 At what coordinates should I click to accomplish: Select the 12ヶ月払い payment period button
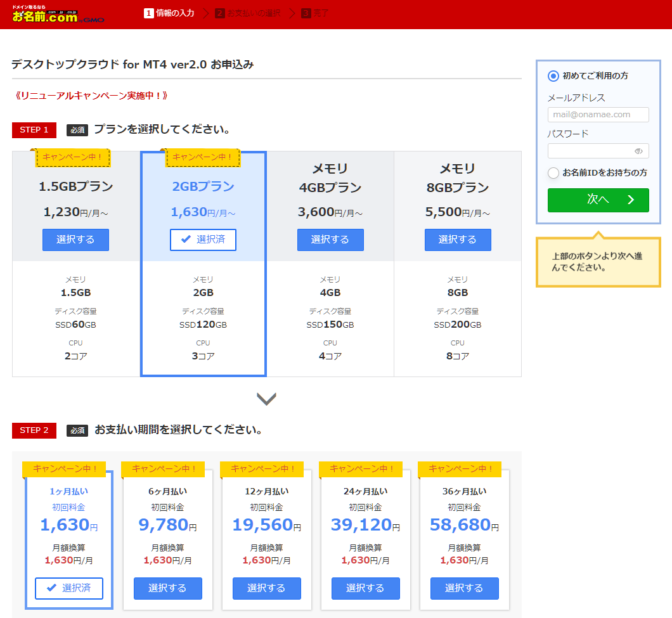tap(266, 588)
